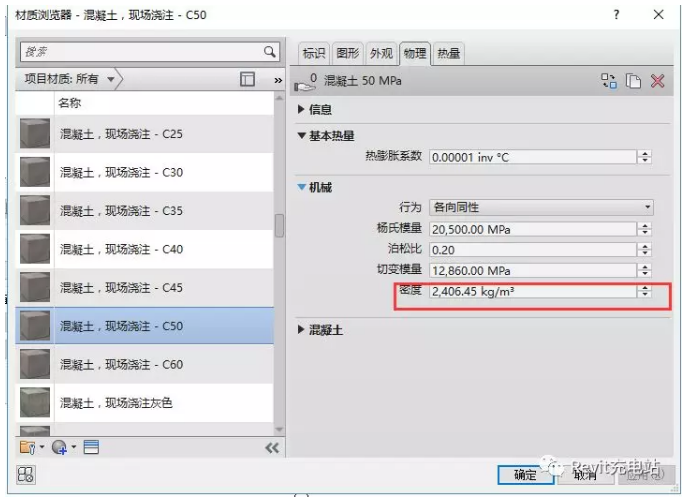Open the material library folder icon
This screenshot has width=684, height=498.
point(27,447)
